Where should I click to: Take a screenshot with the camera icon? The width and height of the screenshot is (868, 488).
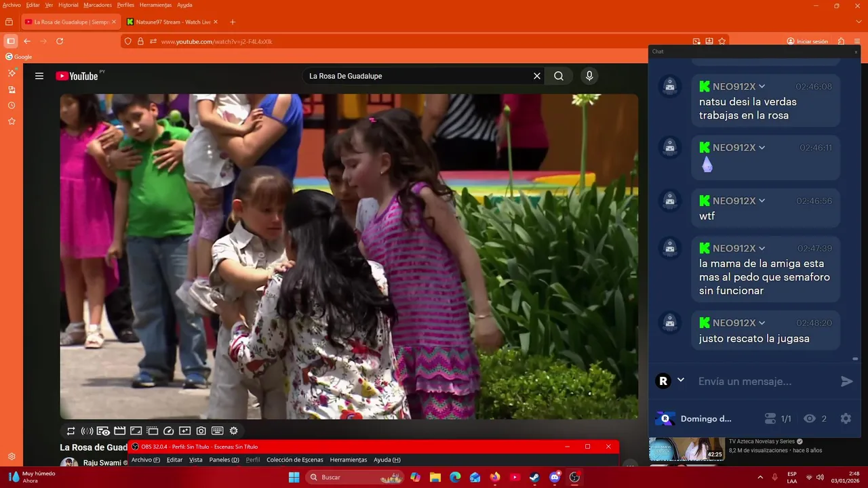point(201,431)
